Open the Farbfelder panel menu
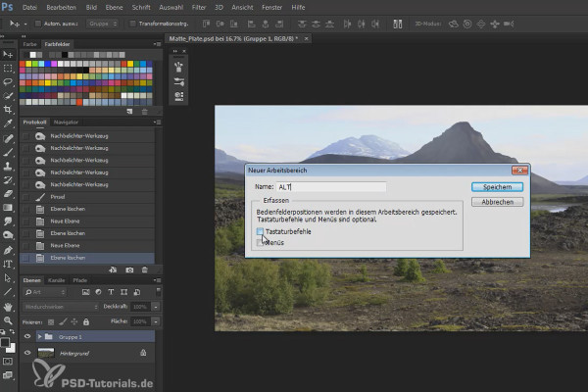 tap(158, 44)
